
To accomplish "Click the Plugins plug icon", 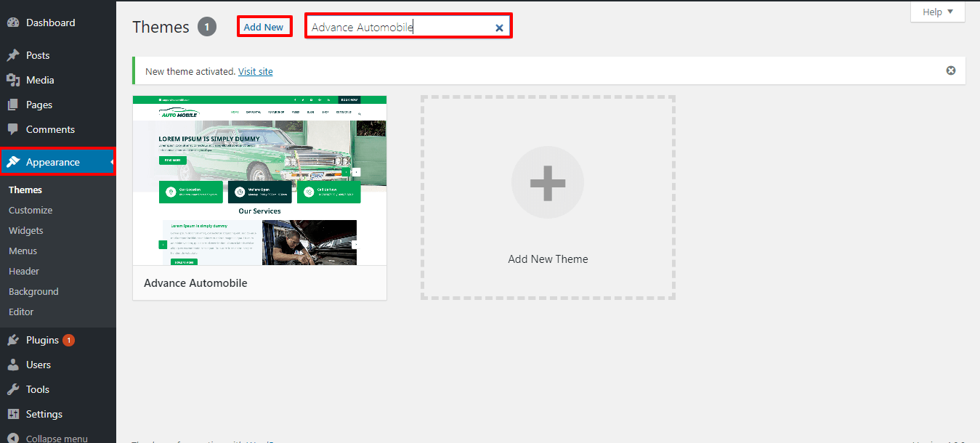I will click(13, 340).
